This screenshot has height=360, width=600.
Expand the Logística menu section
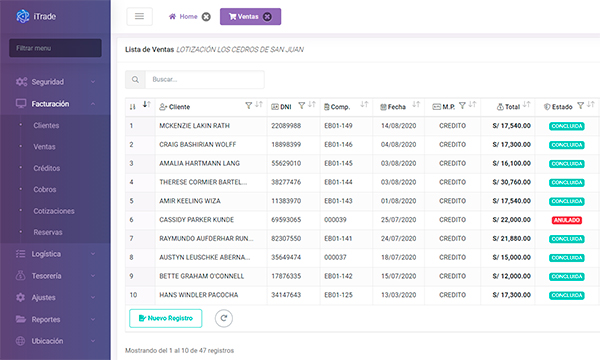(55, 254)
